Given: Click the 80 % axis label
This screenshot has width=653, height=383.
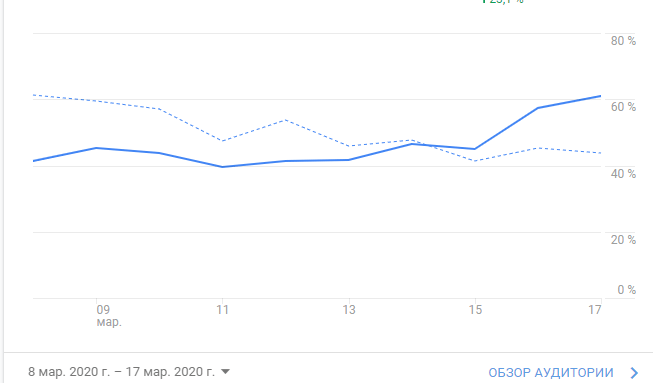Looking at the screenshot, I should tap(623, 41).
